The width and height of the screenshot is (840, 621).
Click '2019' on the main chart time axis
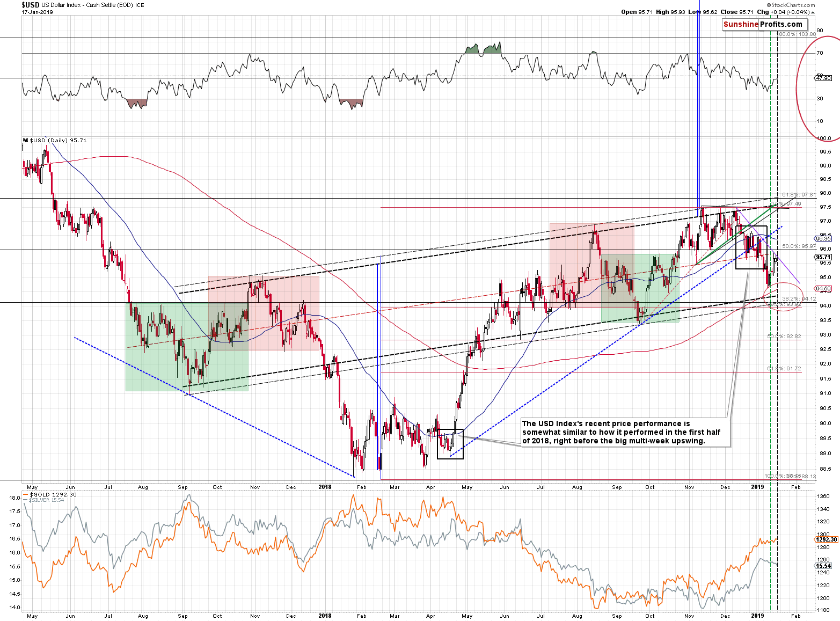click(757, 487)
